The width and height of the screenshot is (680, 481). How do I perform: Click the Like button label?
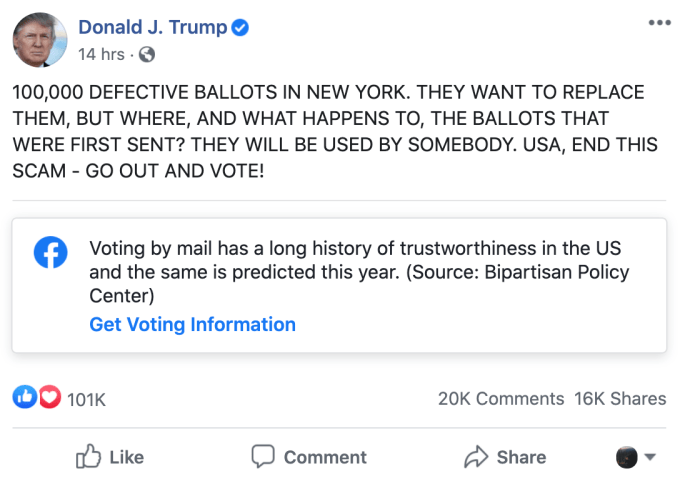coord(126,458)
